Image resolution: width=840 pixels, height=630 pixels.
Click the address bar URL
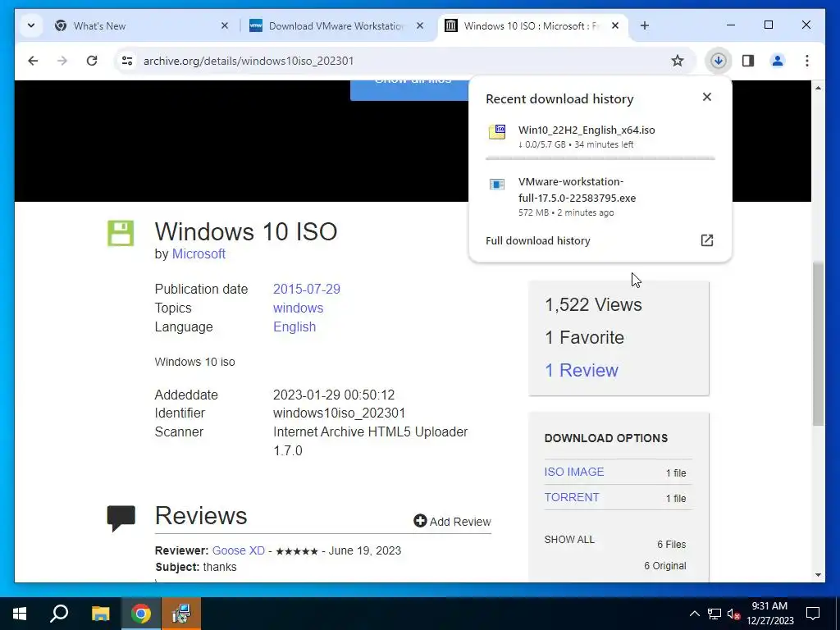pyautogui.click(x=249, y=61)
